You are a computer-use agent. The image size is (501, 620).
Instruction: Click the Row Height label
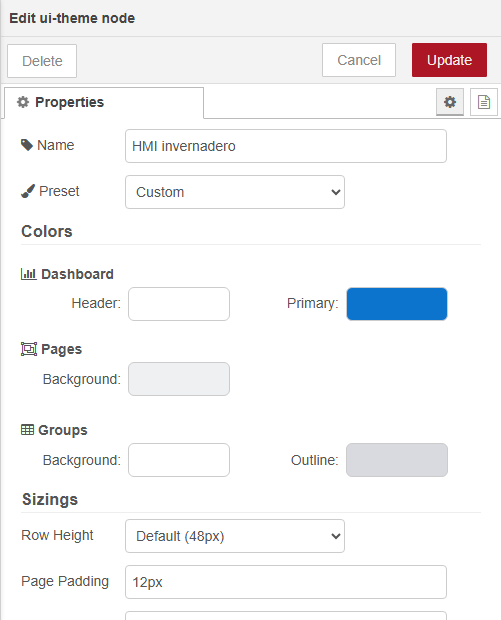coord(57,535)
